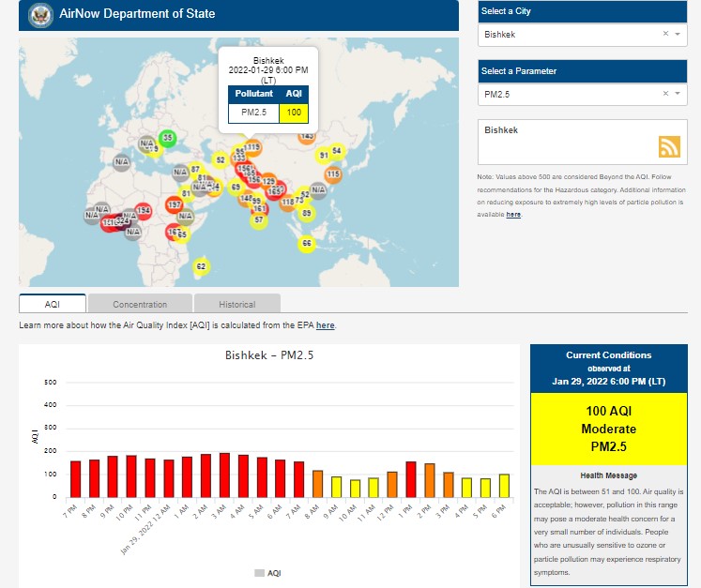The height and width of the screenshot is (588, 701).
Task: Select the yellow 54 AQI map marker
Action: coord(336,151)
